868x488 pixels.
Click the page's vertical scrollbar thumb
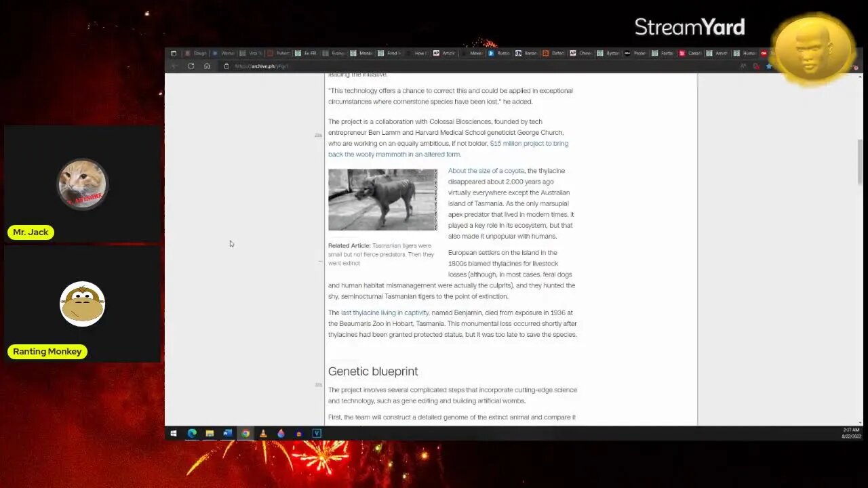coord(859,161)
